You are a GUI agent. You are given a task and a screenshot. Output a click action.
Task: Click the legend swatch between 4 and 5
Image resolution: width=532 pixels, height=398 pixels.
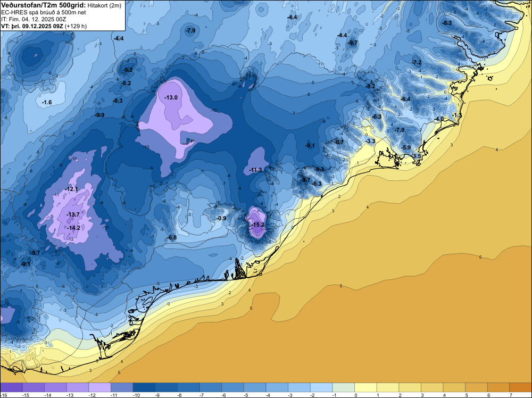click(455, 387)
